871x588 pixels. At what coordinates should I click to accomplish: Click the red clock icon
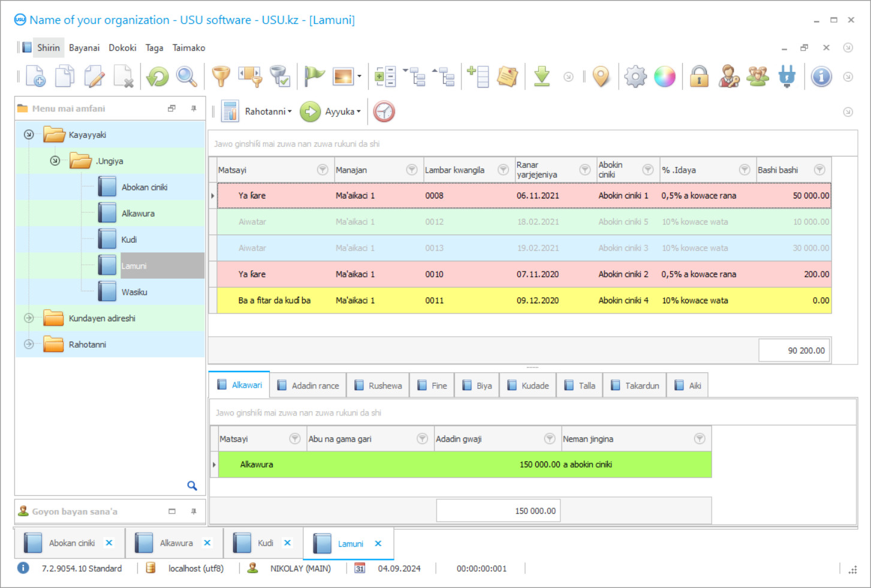tap(384, 111)
